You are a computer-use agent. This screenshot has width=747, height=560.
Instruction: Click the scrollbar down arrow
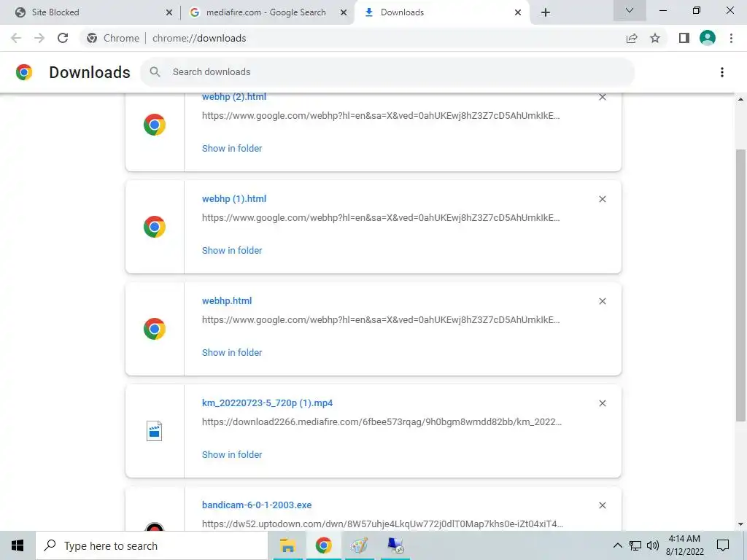coord(740,524)
